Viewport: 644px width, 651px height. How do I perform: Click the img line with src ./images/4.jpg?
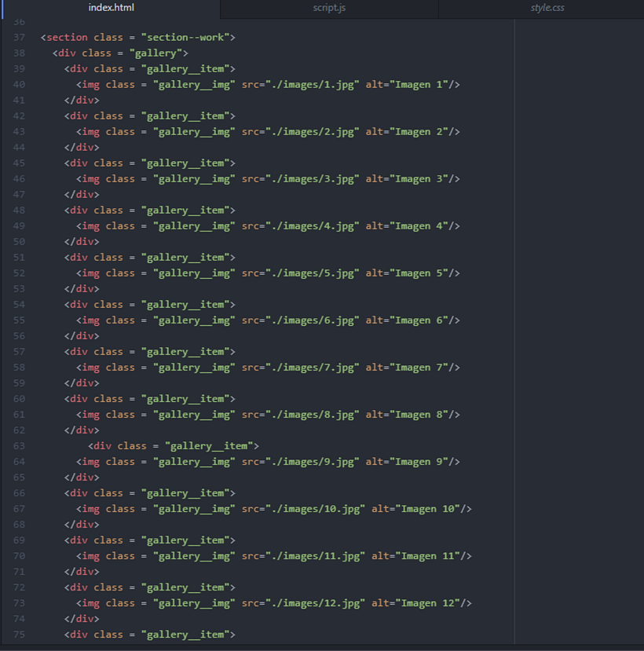(268, 226)
